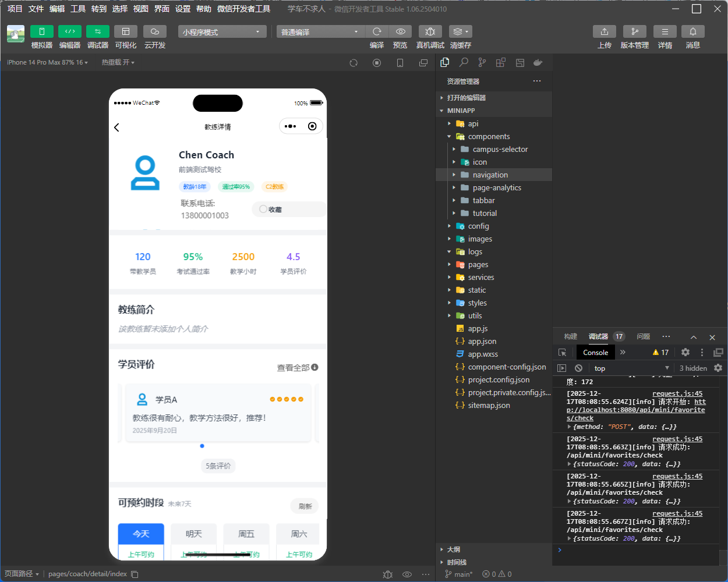Click the 查看全部 link for reviews
This screenshot has width=728, height=582.
[297, 368]
